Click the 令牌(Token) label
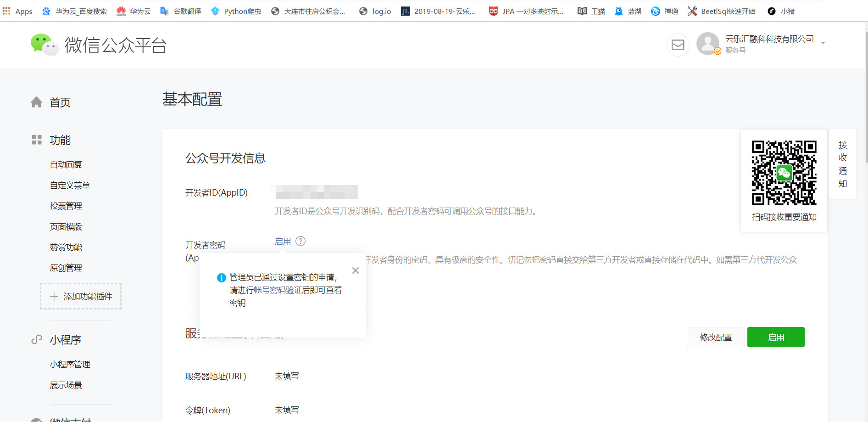The image size is (868, 422). point(208,410)
